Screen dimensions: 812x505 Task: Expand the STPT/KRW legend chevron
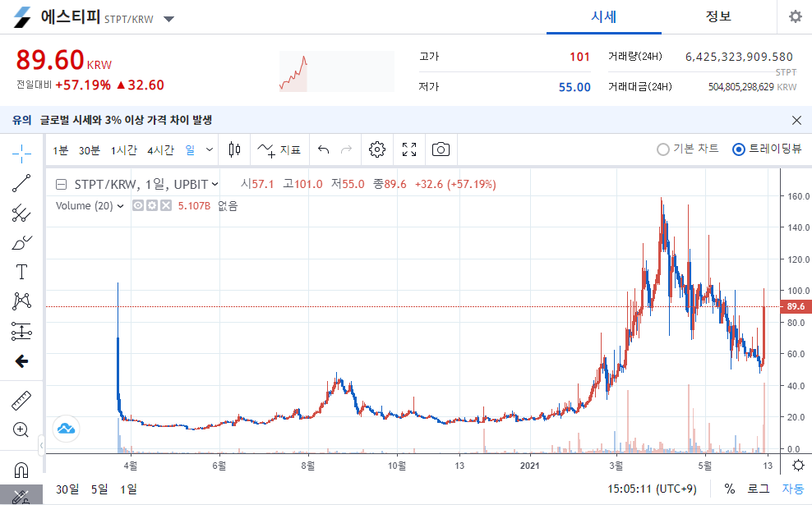(x=215, y=185)
